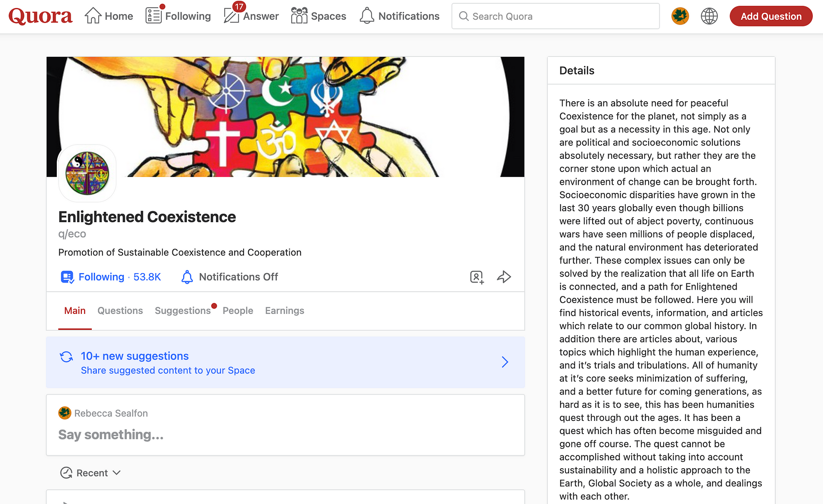This screenshot has width=823, height=504.
Task: Toggle Notifications Off for this space
Action: click(x=229, y=276)
